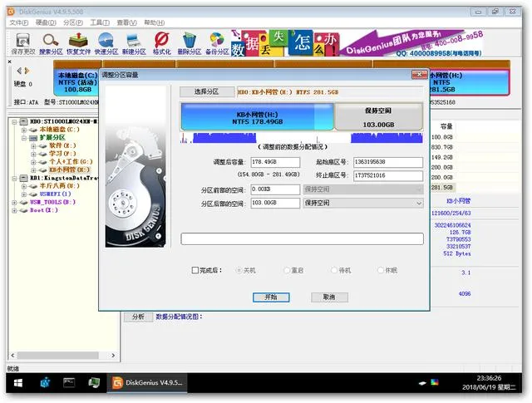
Task: Toggle the 'When finished' (完成后) checkbox
Action: tap(195, 270)
